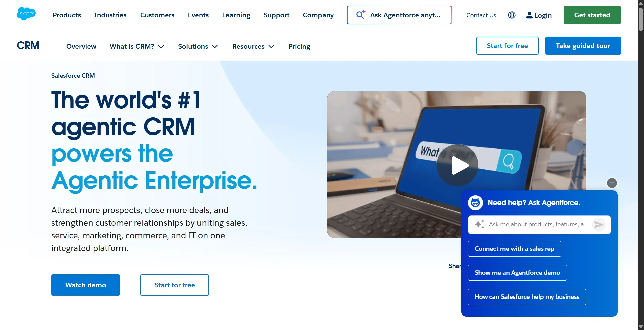Click the Watch demo button
The width and height of the screenshot is (644, 330).
[x=86, y=285]
